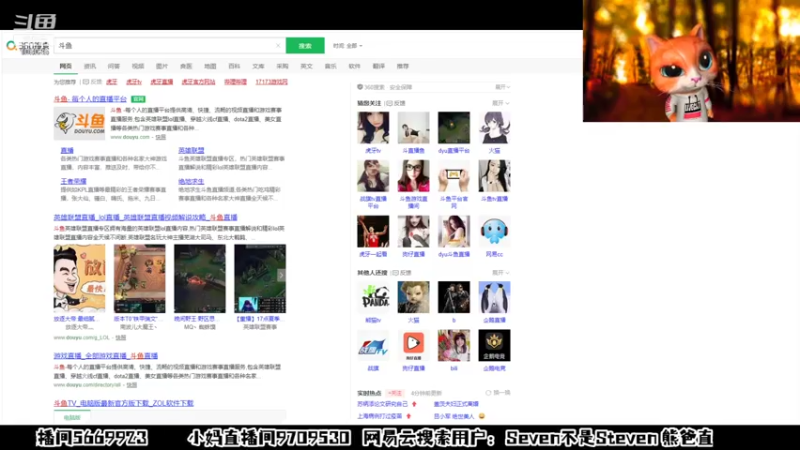Open the 游戏直播_全部游戏直播_斗鱼直播 result
Viewport: 800px width, 450px height.
tap(106, 356)
